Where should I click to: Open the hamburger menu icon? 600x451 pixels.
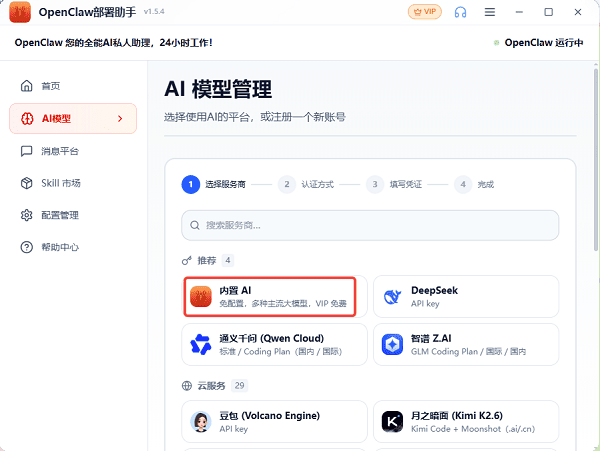click(x=490, y=12)
